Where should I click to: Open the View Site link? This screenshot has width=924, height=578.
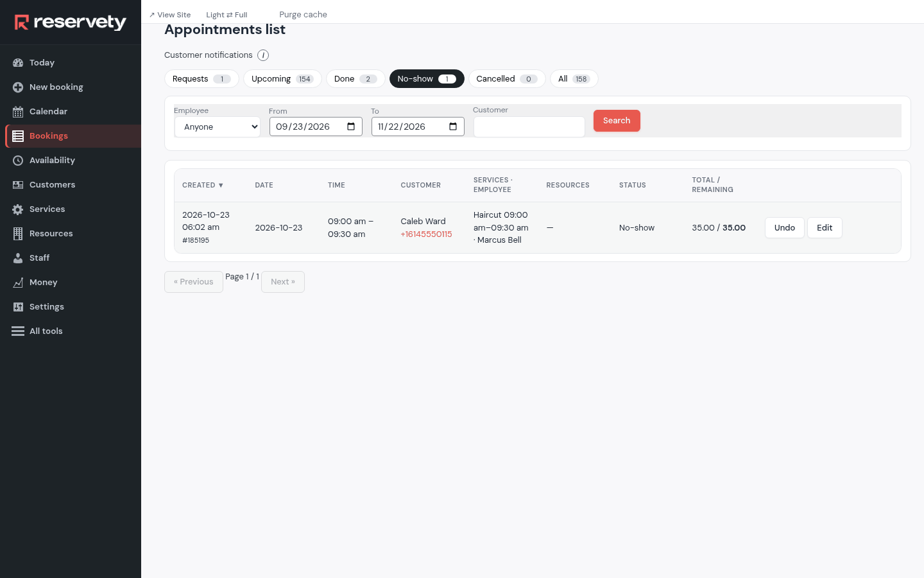[170, 15]
